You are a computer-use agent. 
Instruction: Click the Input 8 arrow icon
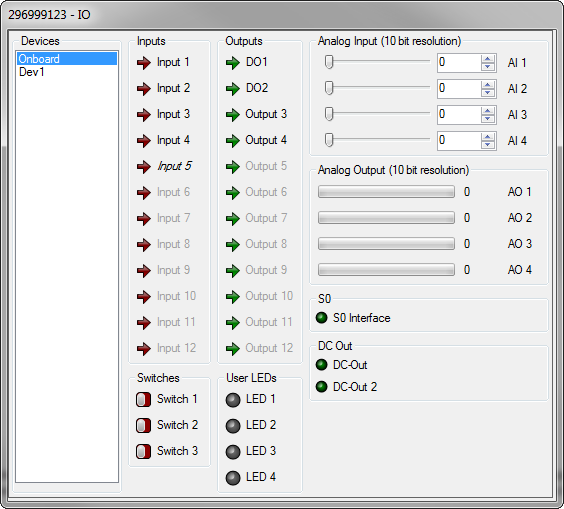[144, 245]
